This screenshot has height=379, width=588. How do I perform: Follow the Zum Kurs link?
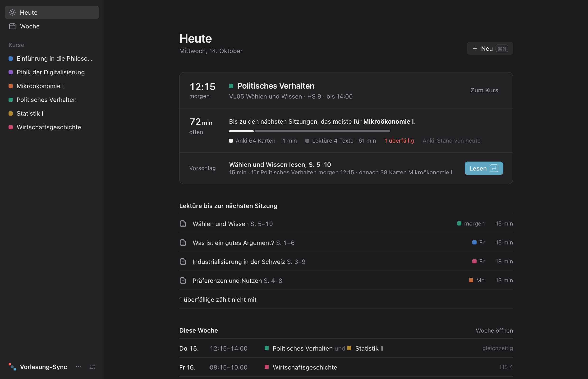484,90
